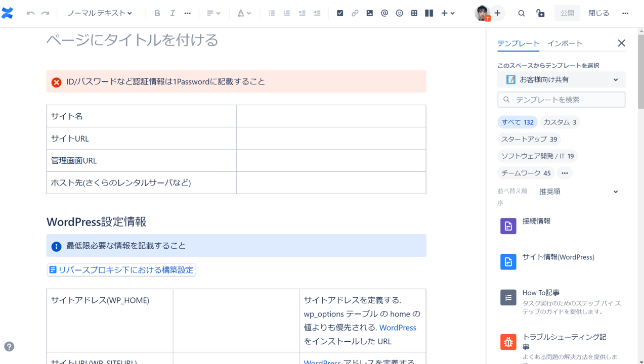The width and height of the screenshot is (644, 364).
Task: Close the templates side panel
Action: tap(622, 43)
